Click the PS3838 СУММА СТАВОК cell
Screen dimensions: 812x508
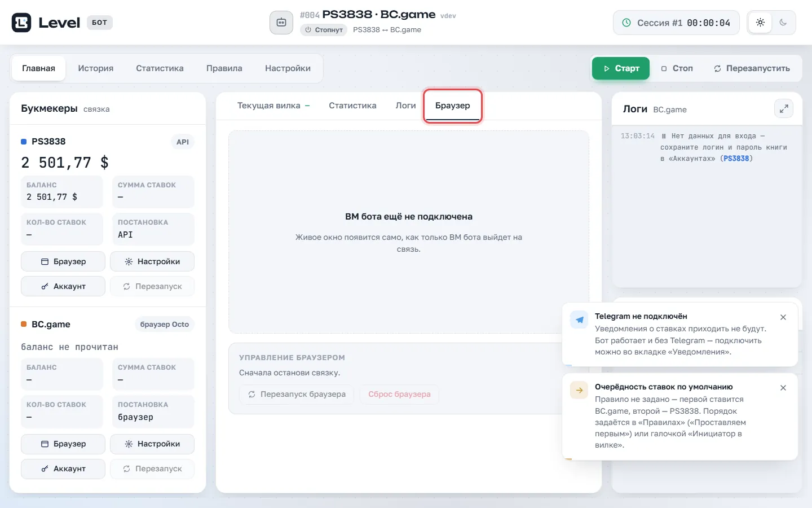click(x=153, y=191)
